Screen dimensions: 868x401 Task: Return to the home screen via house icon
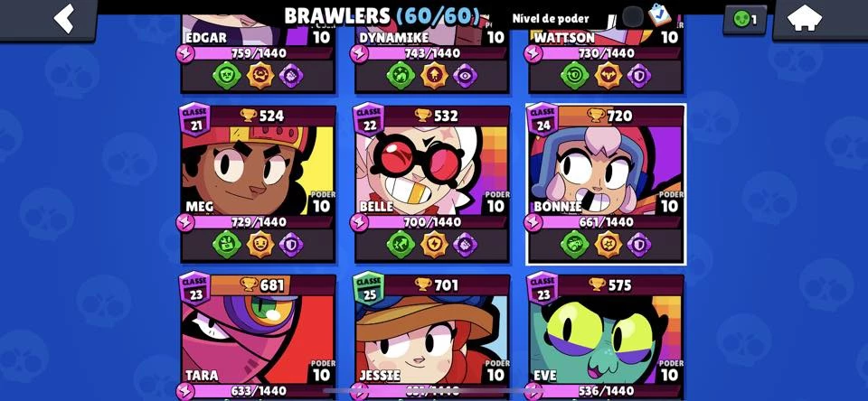tap(820, 19)
